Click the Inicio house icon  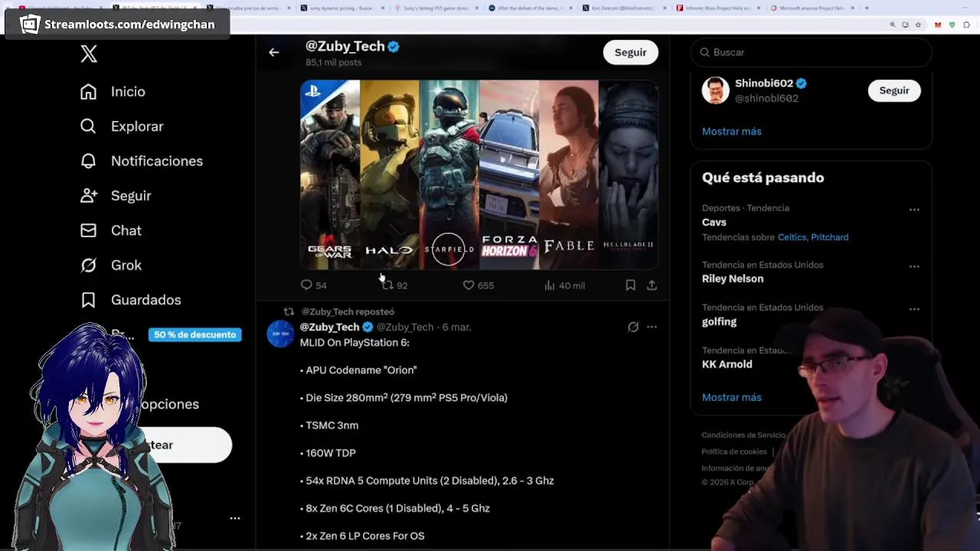point(89,92)
